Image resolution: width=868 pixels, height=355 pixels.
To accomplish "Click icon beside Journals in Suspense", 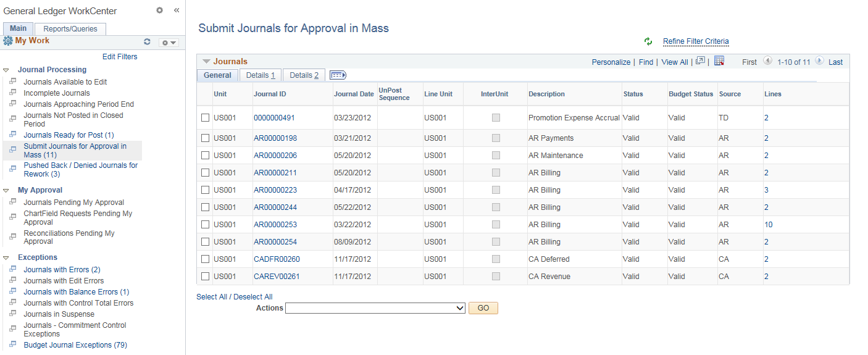I will point(13,314).
